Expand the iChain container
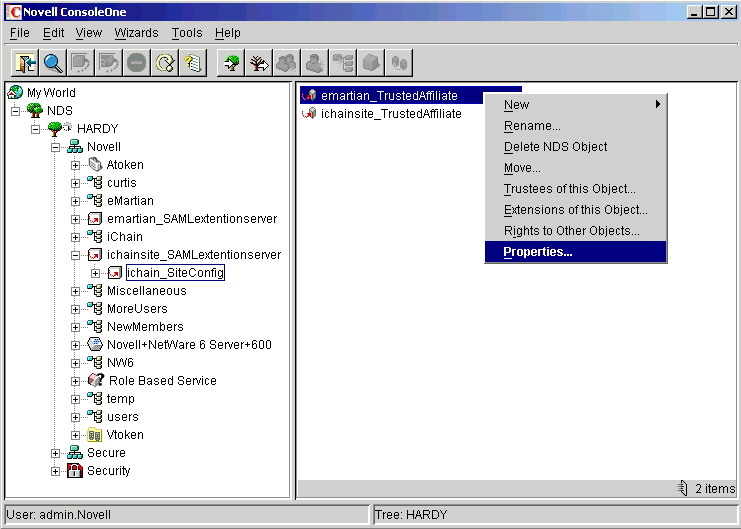This screenshot has height=529, width=741. point(75,237)
